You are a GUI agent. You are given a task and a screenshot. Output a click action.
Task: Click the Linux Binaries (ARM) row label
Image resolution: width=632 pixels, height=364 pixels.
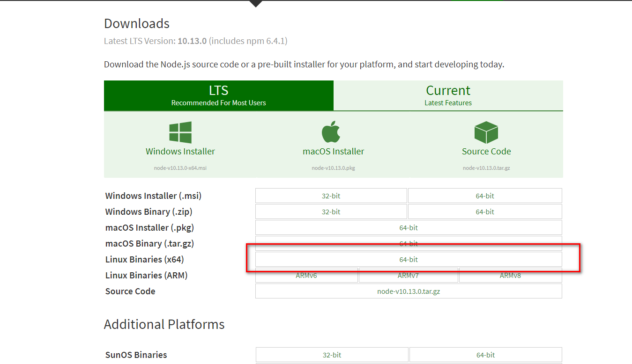[x=146, y=276]
